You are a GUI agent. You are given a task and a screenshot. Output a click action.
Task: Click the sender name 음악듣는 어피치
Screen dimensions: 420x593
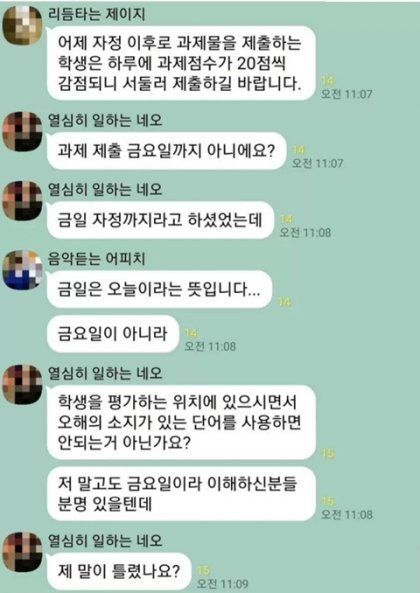tap(97, 259)
